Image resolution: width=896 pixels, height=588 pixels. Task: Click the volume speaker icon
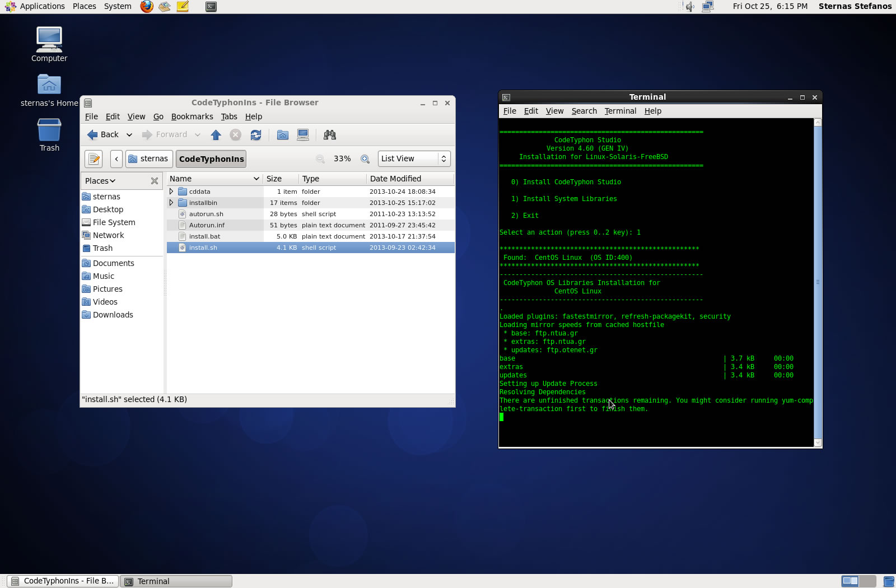(x=690, y=7)
